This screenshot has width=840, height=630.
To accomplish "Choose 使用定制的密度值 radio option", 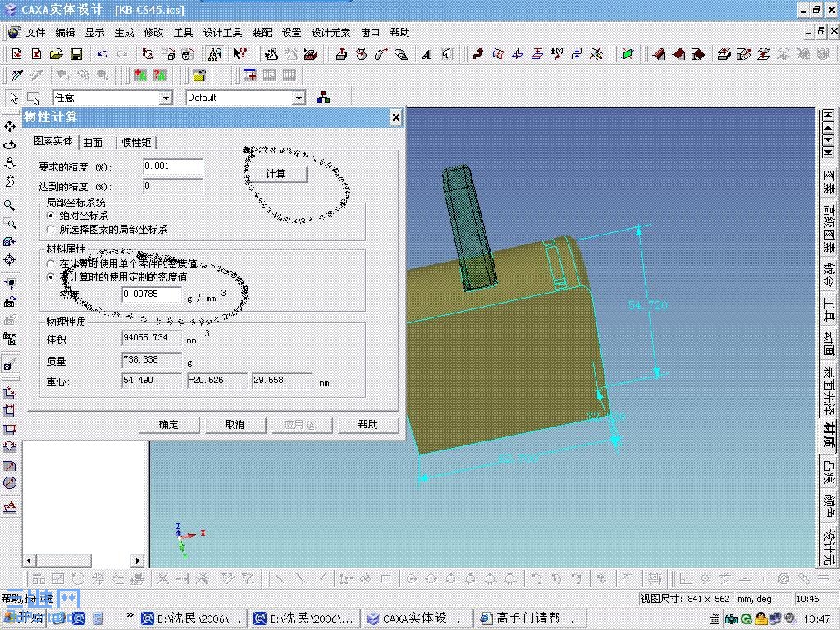I will (50, 277).
